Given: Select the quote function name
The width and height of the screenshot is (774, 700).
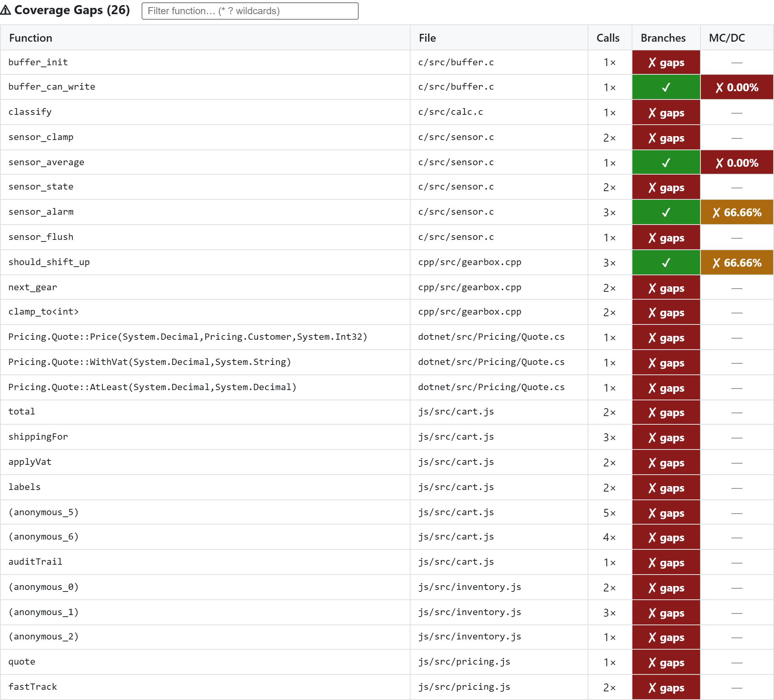Looking at the screenshot, I should pos(22,662).
